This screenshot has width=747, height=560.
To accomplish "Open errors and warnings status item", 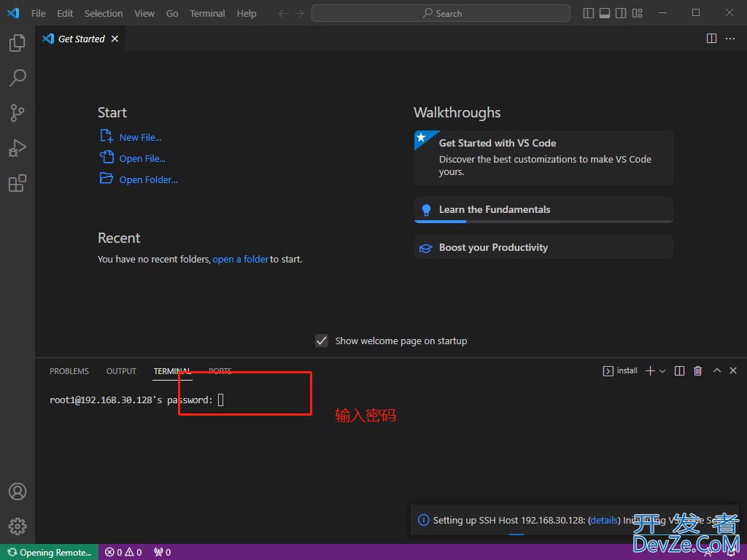I will (x=123, y=553).
